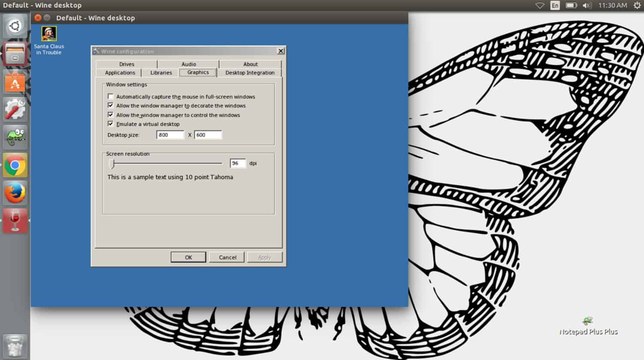Open the Files manager from the launcher
The height and width of the screenshot is (360, 644).
[15, 53]
